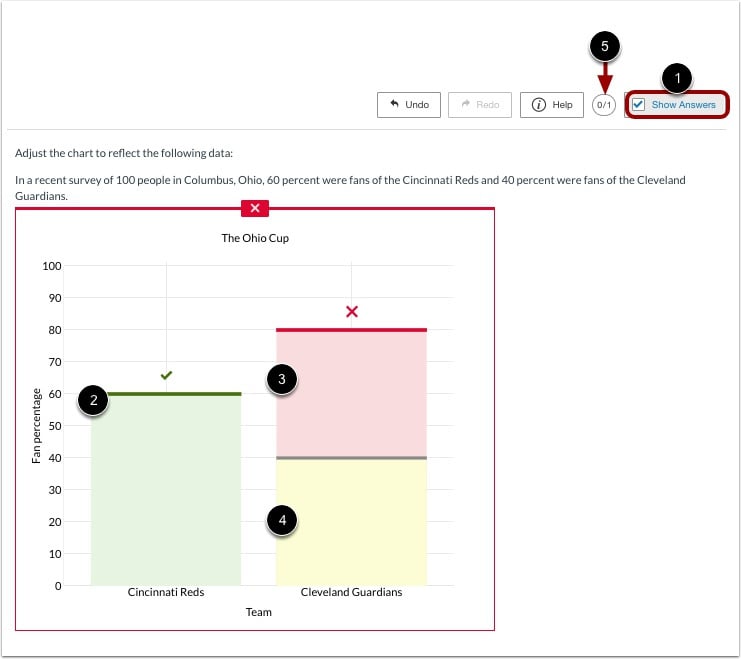The width and height of the screenshot is (741, 659).
Task: Click the y-axis value 100
Action: 52,266
